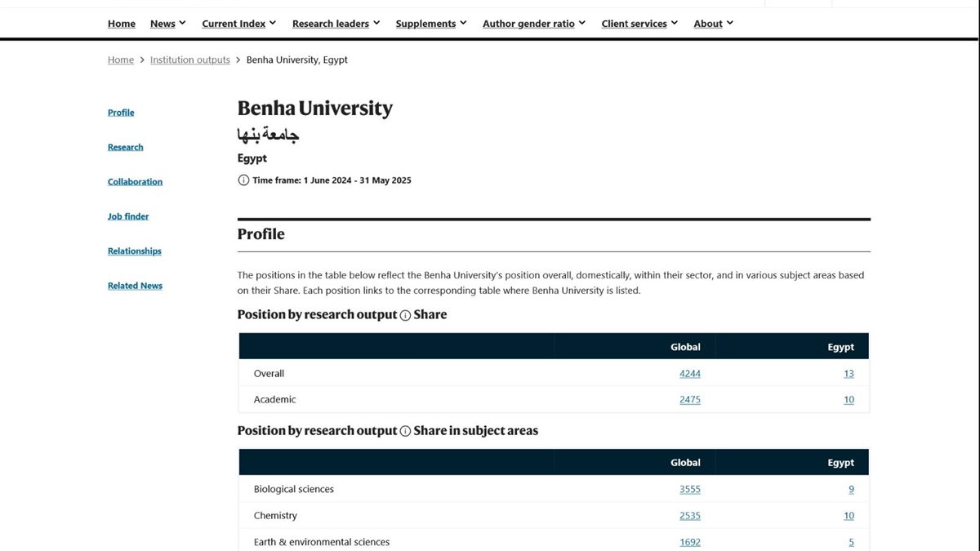Go to Related News sidebar link
This screenshot has width=980, height=551.
pyautogui.click(x=135, y=286)
